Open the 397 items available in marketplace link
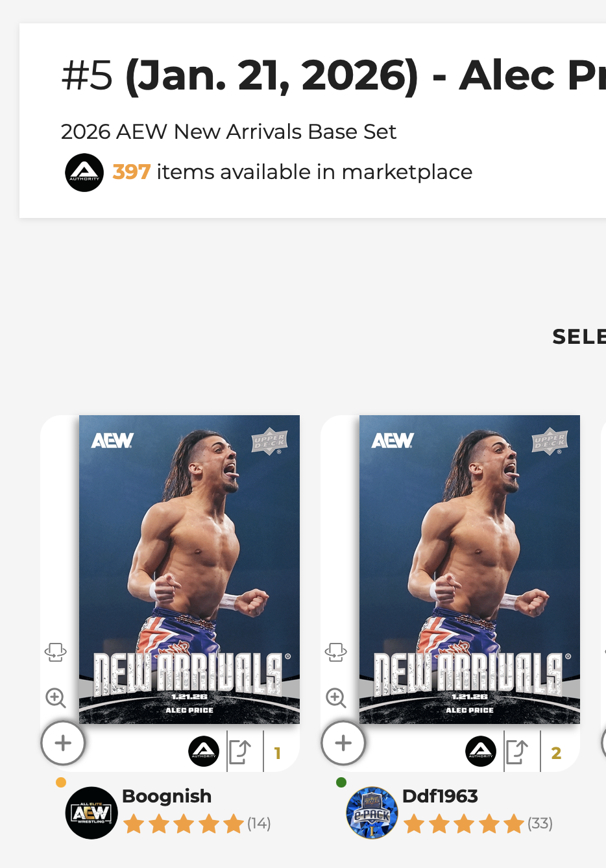Screen dimensions: 606x868 [x=292, y=172]
